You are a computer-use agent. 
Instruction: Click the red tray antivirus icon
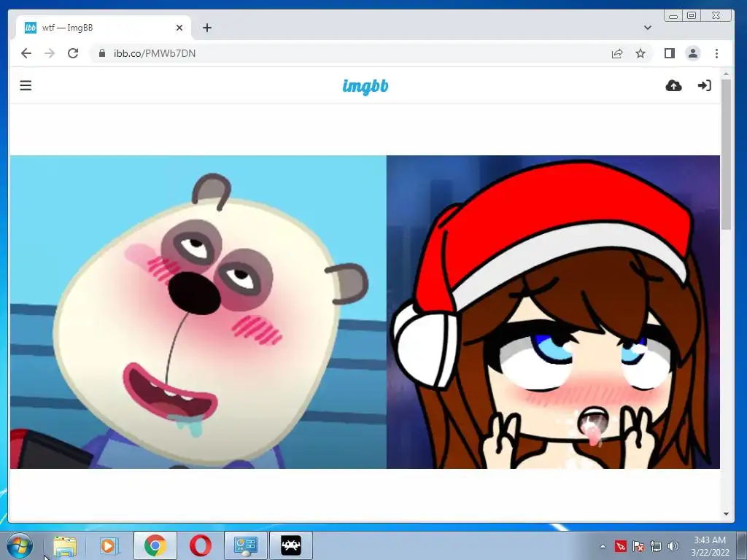click(x=621, y=546)
